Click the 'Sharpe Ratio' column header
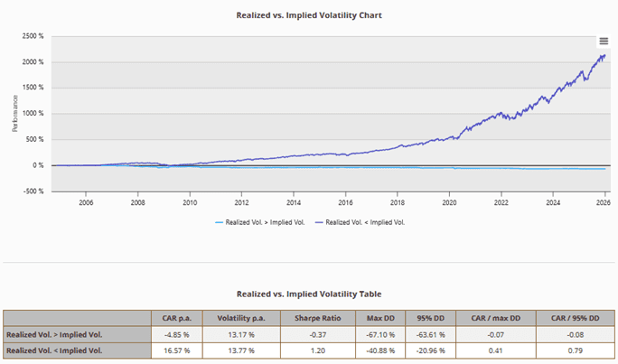 tap(307, 317)
